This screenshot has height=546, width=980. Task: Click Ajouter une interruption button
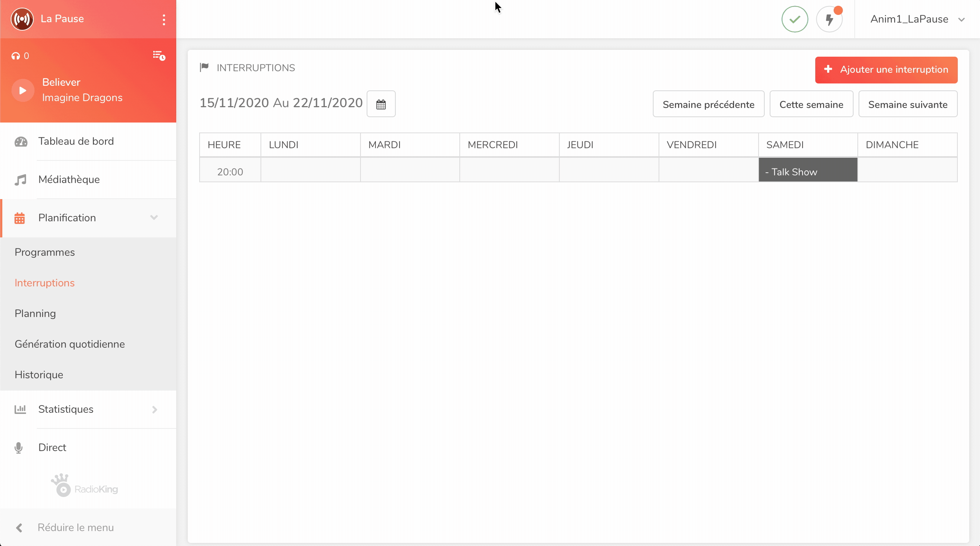point(886,70)
